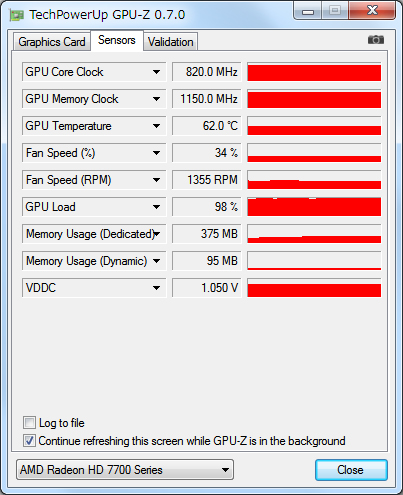This screenshot has height=495, width=403.
Task: Enable the Log to file checkbox
Action: point(29,423)
